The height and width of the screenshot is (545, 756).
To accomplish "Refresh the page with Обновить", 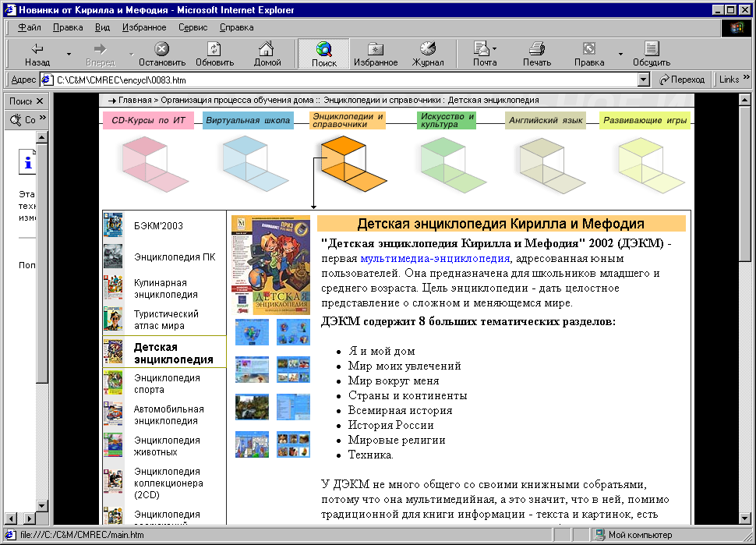I will (x=214, y=54).
